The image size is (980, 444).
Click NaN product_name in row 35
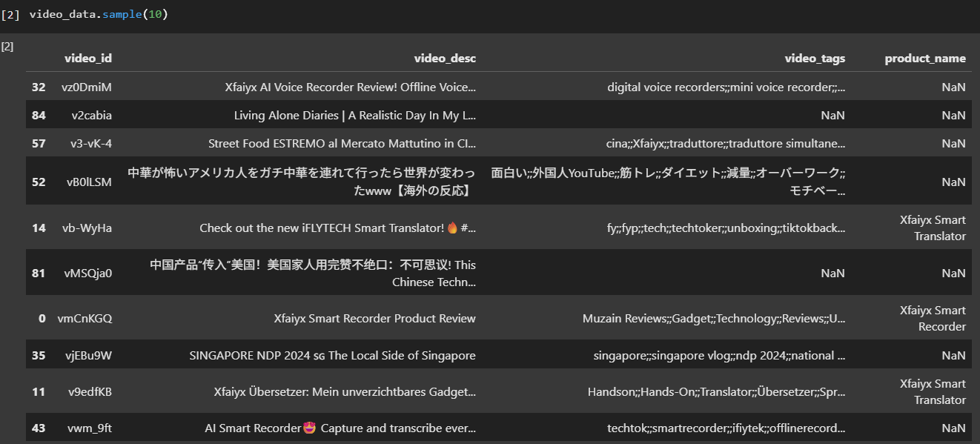click(x=954, y=356)
